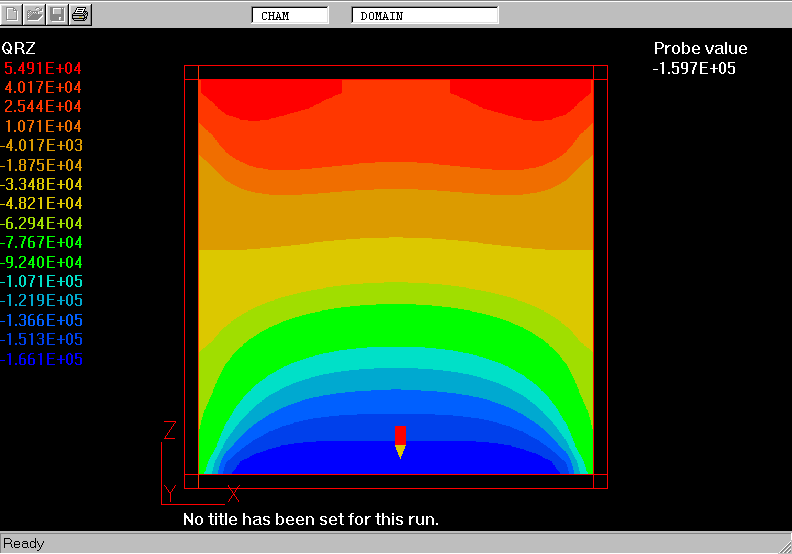Click the CHAM field in toolbar
The height and width of the screenshot is (554, 792).
pos(290,16)
